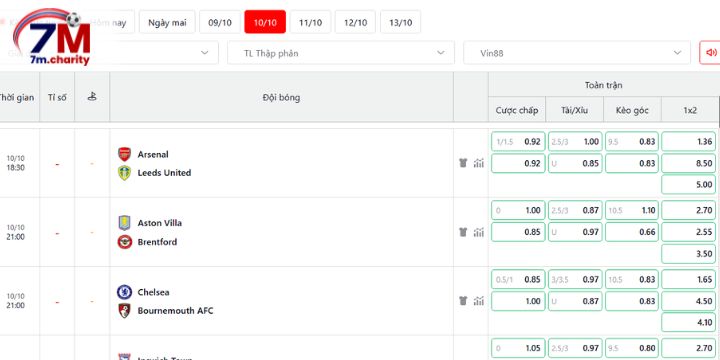Click the live stream column header icon
Image resolution: width=720 pixels, height=360 pixels.
[x=92, y=97]
